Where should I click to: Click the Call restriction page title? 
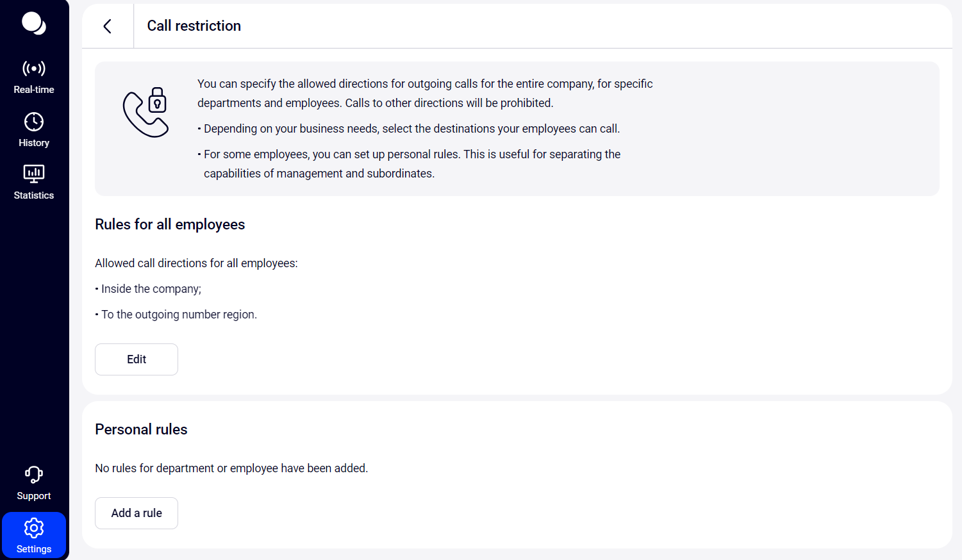click(x=194, y=26)
